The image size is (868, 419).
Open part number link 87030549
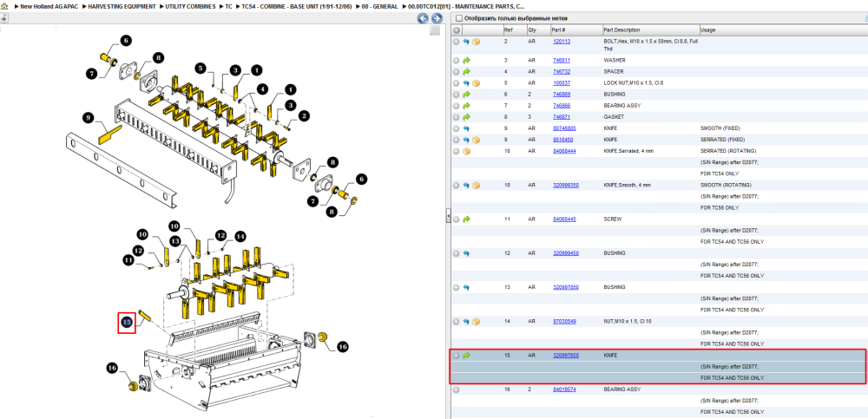coord(564,321)
